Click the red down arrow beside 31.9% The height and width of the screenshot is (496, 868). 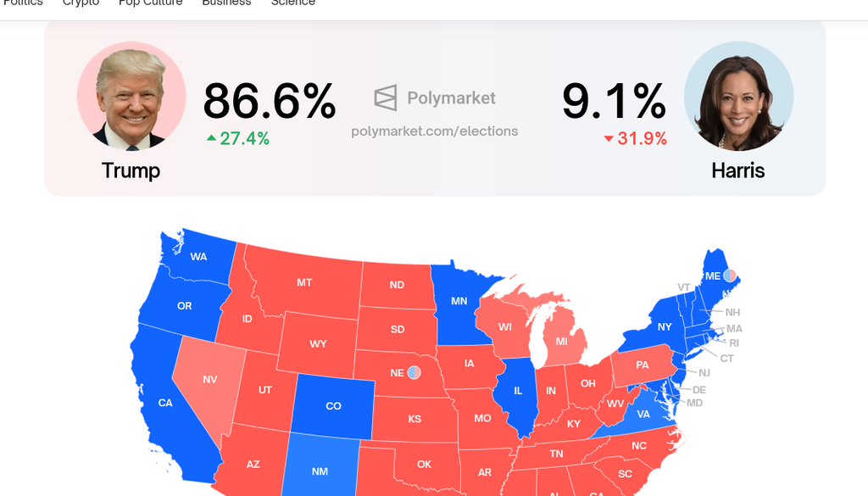pyautogui.click(x=608, y=139)
